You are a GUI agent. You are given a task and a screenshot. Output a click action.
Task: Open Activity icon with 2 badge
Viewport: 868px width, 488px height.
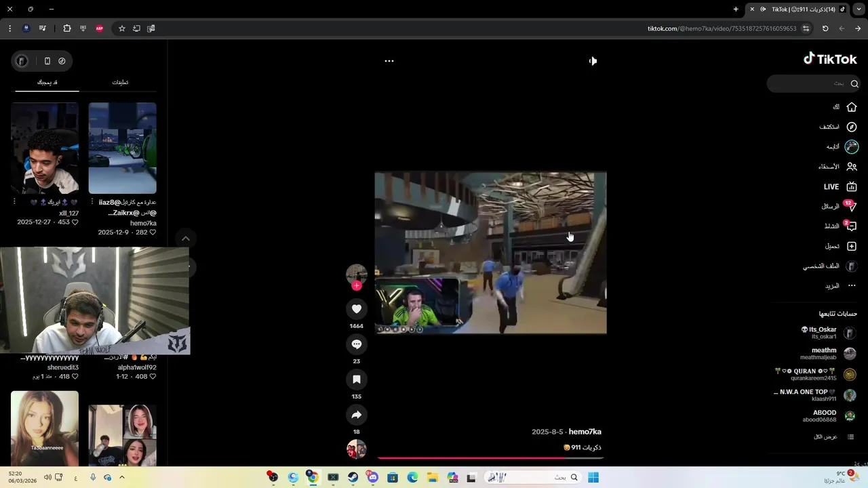851,226
